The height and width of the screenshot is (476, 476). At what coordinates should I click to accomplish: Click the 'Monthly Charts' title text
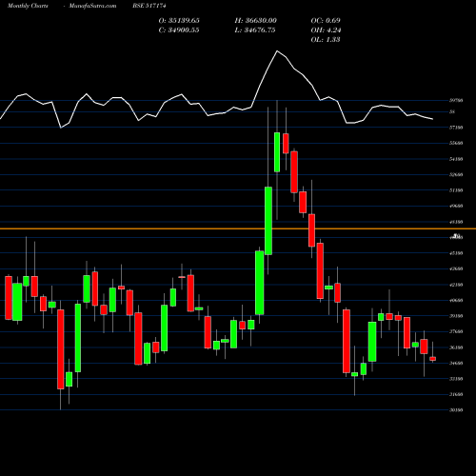(x=28, y=6)
